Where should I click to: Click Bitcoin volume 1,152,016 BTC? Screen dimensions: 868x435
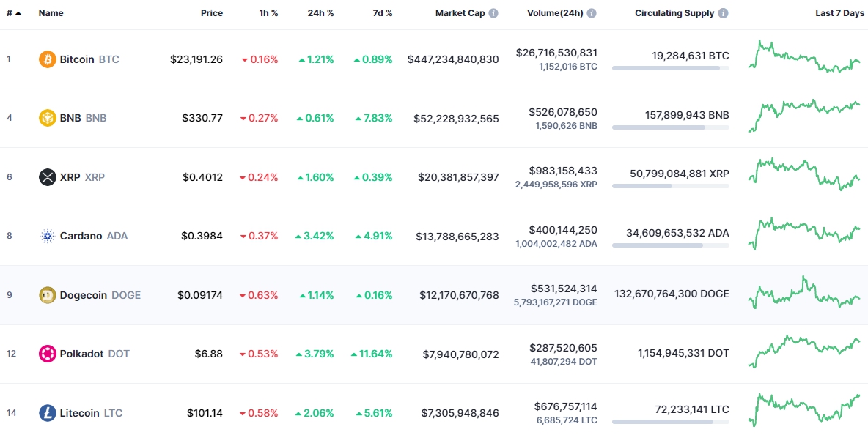(x=567, y=67)
